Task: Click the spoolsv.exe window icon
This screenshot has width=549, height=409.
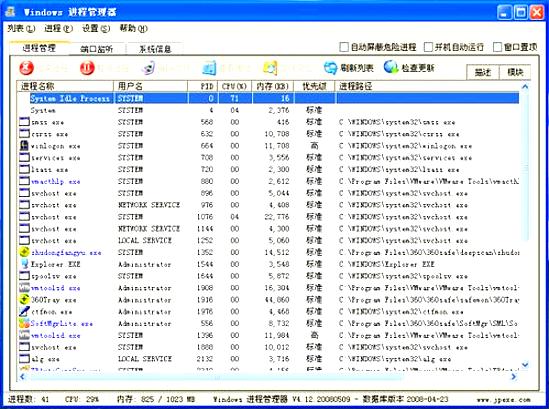Action: [x=24, y=276]
